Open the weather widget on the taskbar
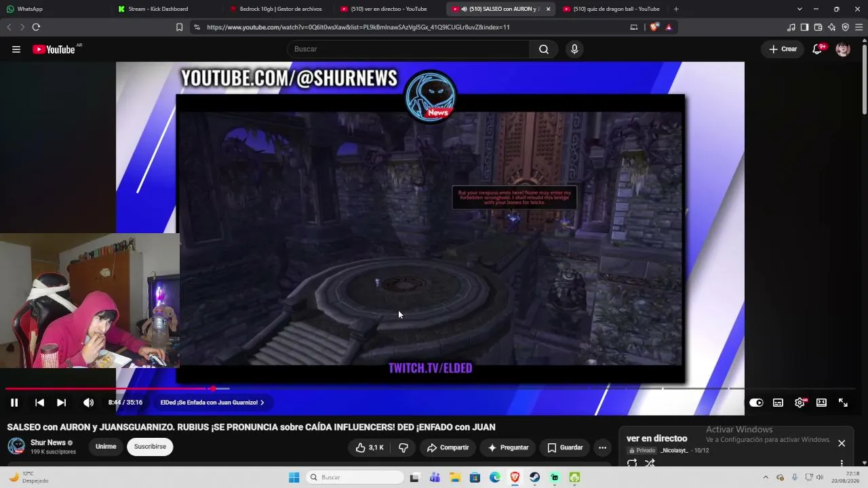Image resolution: width=868 pixels, height=488 pixels. 28,477
